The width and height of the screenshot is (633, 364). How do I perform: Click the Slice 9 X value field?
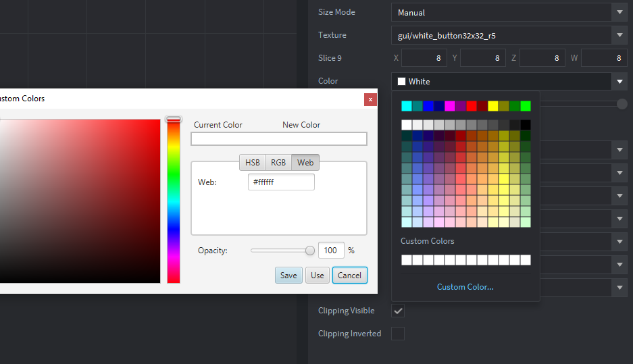424,58
